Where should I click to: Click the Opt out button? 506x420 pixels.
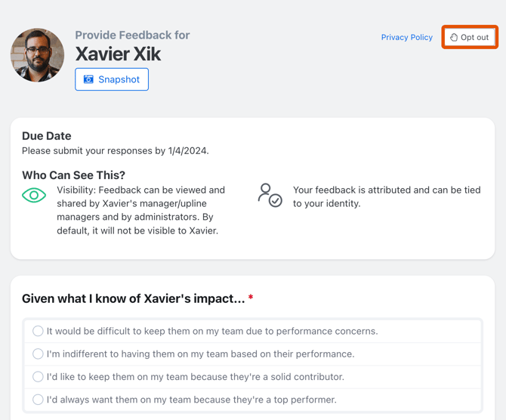click(x=470, y=37)
